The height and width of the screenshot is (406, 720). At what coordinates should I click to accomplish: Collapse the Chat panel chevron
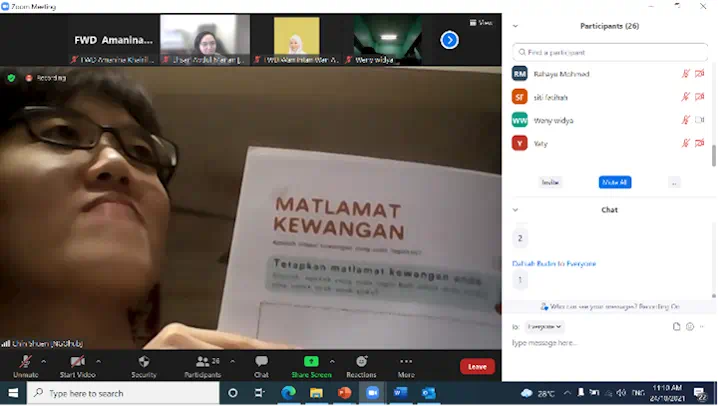point(515,210)
